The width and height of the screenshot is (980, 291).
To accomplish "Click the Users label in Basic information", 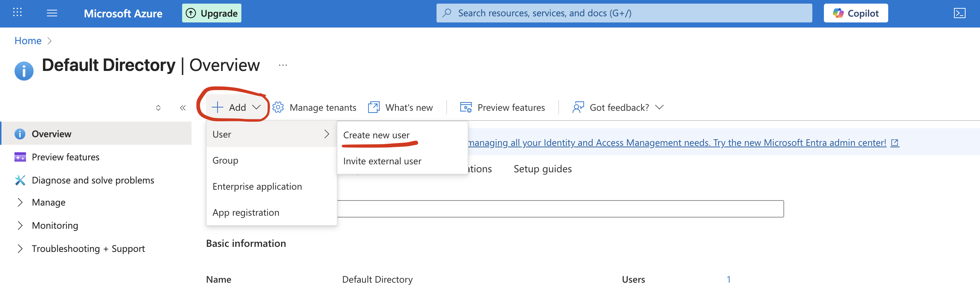I will pyautogui.click(x=633, y=279).
